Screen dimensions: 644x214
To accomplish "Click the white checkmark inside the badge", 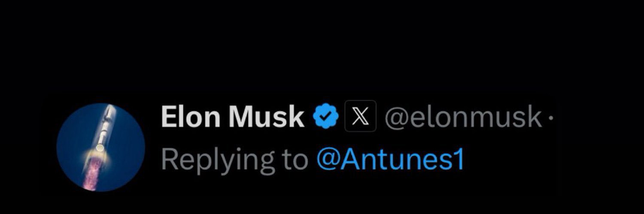I will [326, 116].
